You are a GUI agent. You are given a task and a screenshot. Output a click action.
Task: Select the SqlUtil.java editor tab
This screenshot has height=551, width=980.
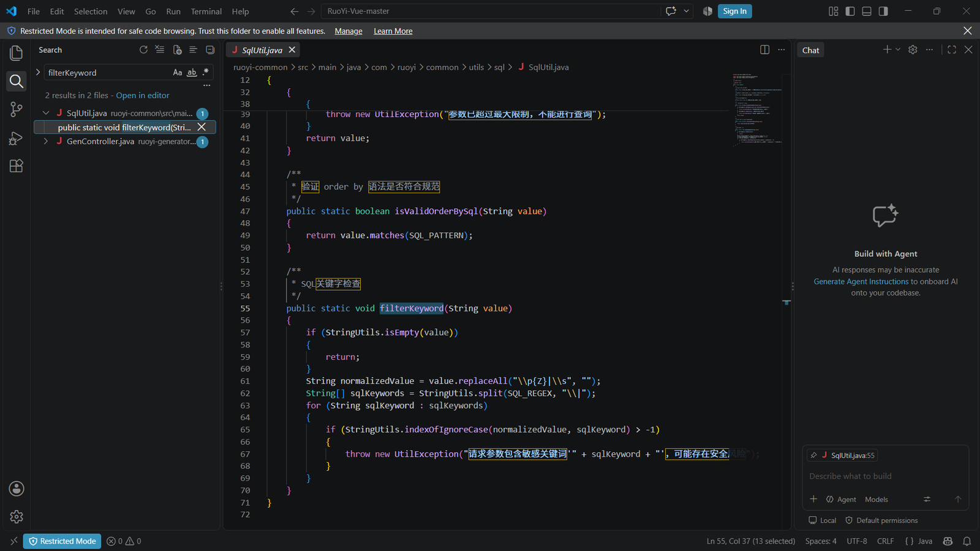(x=263, y=50)
